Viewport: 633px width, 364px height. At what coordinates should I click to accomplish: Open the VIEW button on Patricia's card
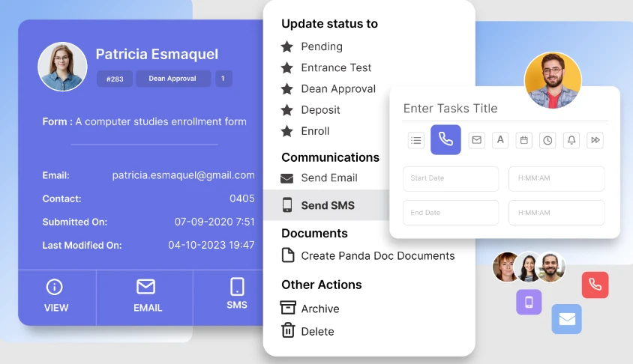pos(56,297)
